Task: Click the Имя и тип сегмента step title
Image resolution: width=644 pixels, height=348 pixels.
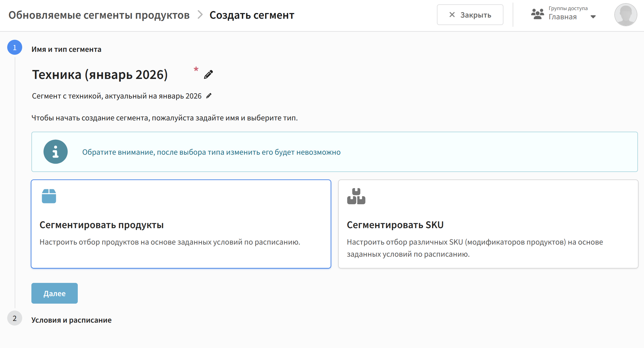Action: pyautogui.click(x=66, y=50)
